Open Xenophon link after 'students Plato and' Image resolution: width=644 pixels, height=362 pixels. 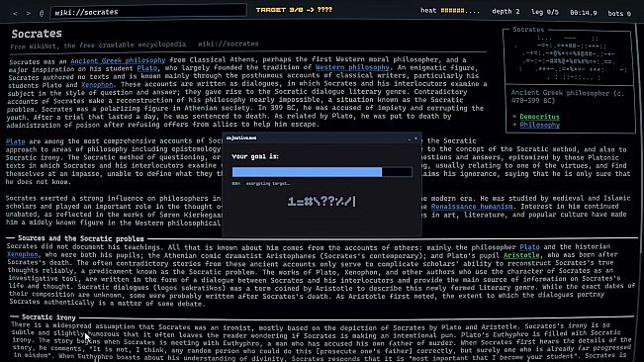tap(97, 85)
